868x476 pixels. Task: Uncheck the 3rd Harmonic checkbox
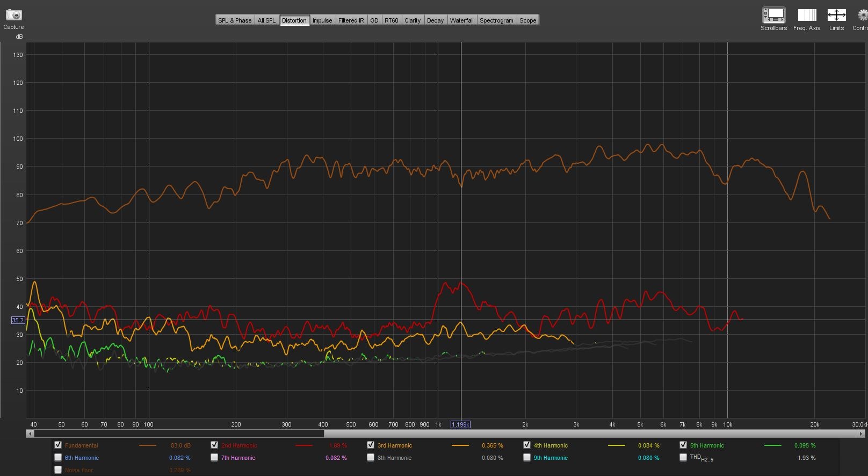click(x=371, y=445)
